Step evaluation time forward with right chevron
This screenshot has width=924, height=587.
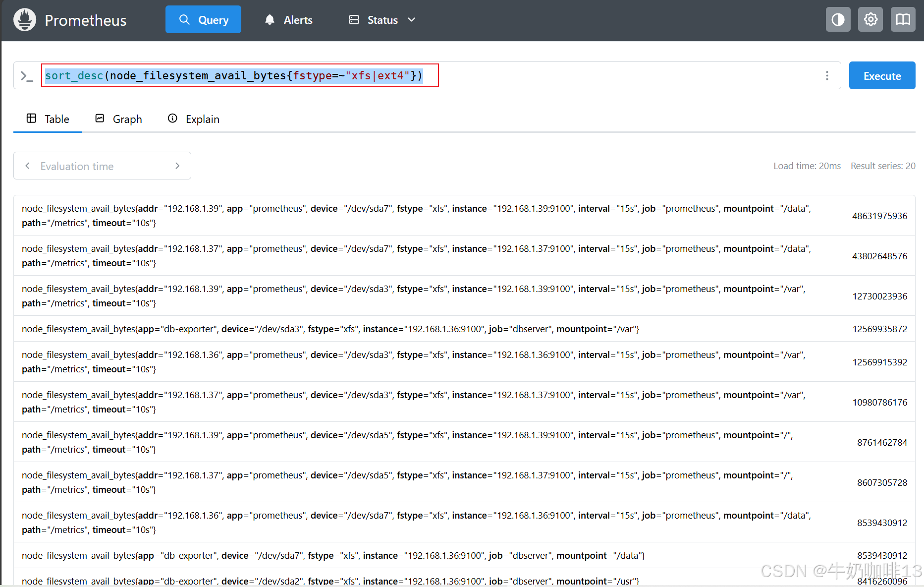tap(177, 166)
